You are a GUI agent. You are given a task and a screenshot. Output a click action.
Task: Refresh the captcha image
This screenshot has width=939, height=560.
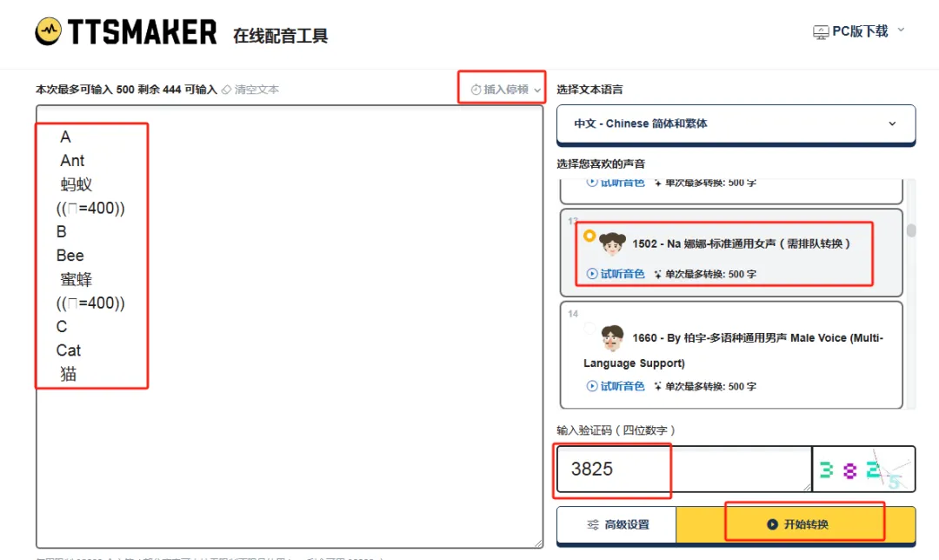pyautogui.click(x=863, y=470)
